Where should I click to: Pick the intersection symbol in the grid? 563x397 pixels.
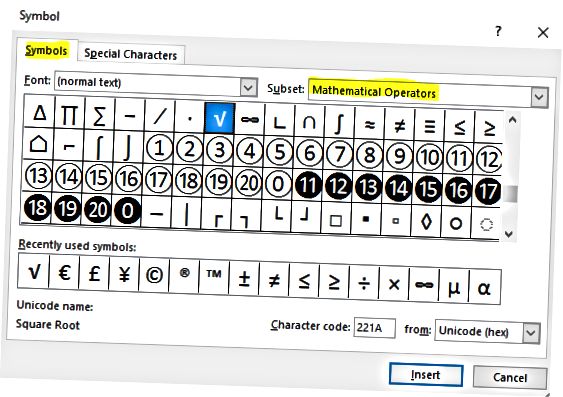coord(310,122)
